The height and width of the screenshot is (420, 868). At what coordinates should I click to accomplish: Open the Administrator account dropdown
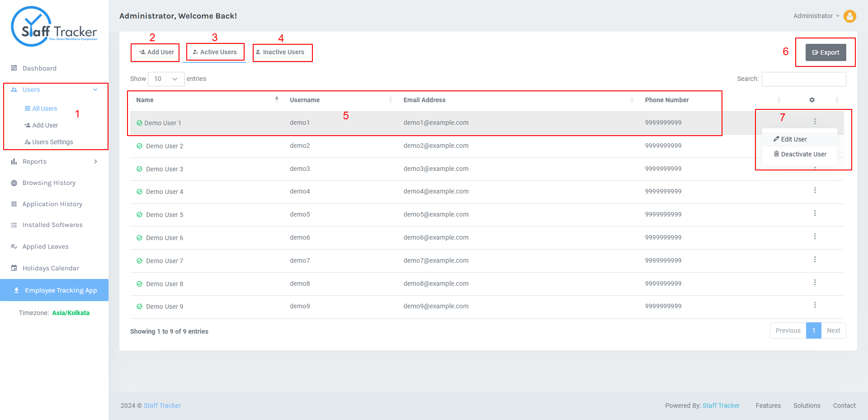tap(816, 16)
